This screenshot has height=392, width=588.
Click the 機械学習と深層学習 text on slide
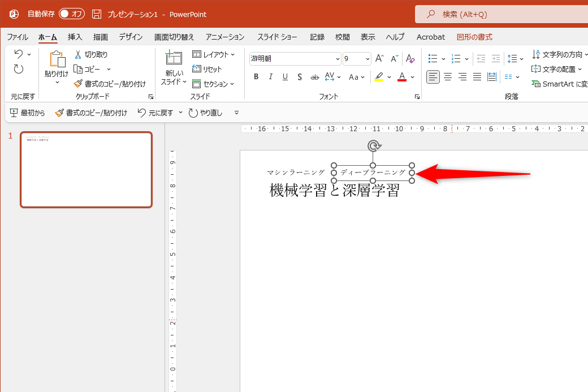click(x=335, y=190)
